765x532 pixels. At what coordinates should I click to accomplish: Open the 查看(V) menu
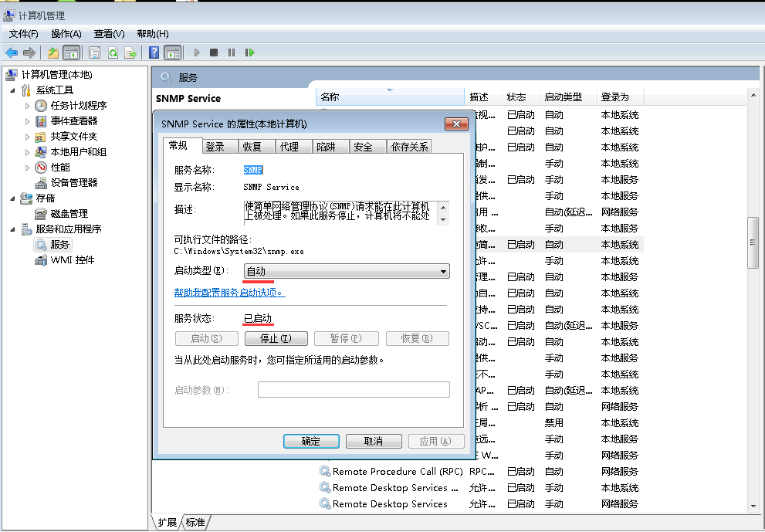(x=110, y=34)
